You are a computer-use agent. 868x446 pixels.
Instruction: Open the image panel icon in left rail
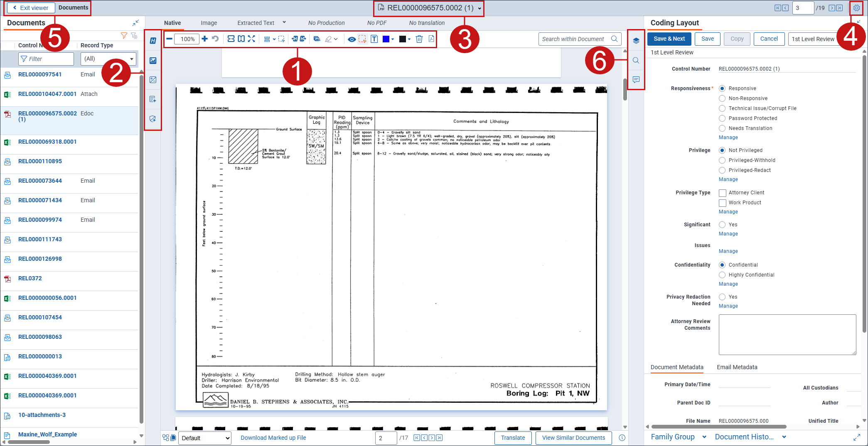153,61
